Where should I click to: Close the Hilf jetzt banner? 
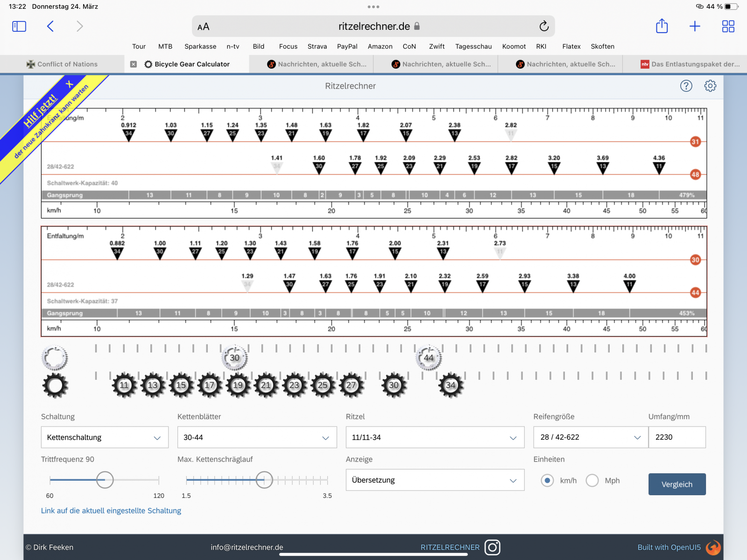pos(70,84)
